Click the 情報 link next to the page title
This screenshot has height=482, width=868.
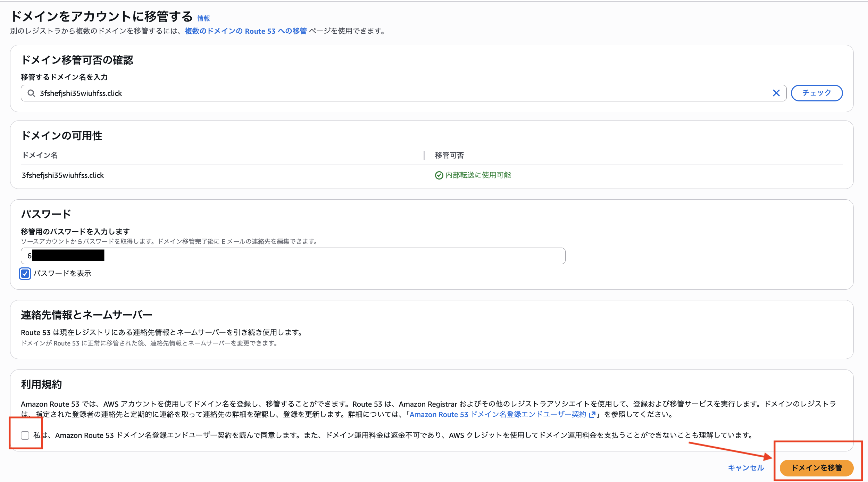[203, 18]
